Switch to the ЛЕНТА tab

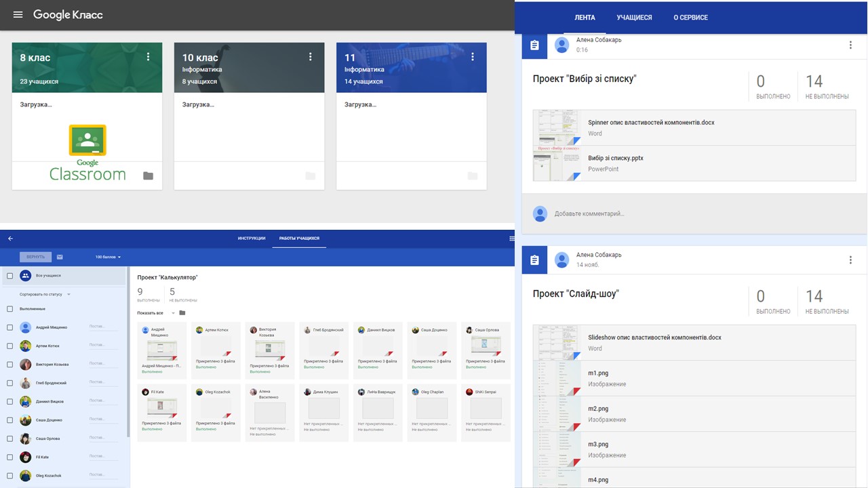tap(585, 18)
